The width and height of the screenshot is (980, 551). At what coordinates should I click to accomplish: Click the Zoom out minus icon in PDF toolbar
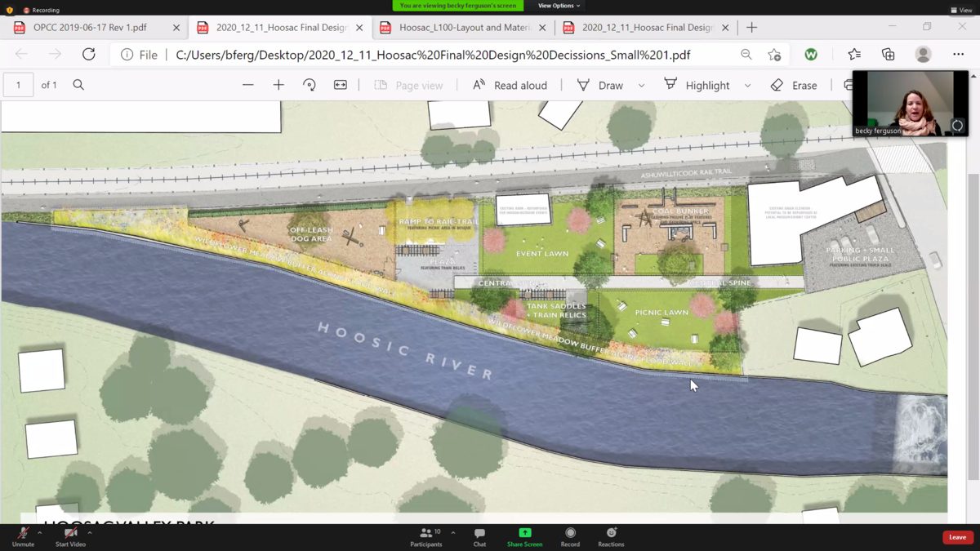pos(247,85)
